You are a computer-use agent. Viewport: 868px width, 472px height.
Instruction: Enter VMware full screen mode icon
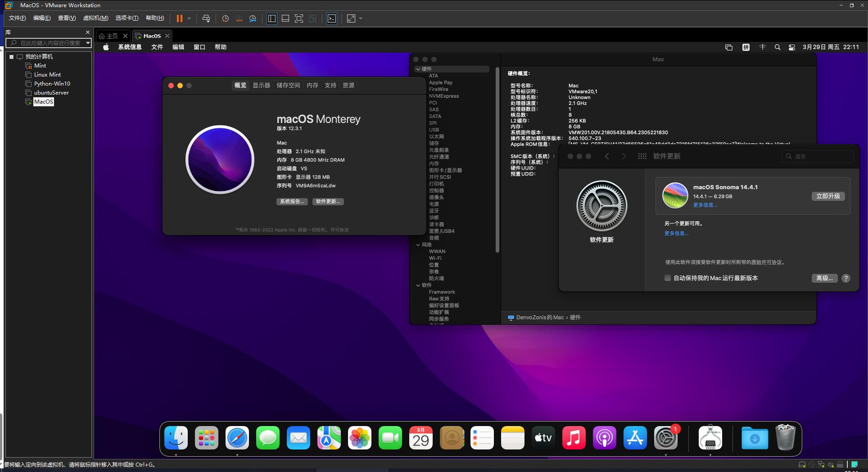coord(299,18)
